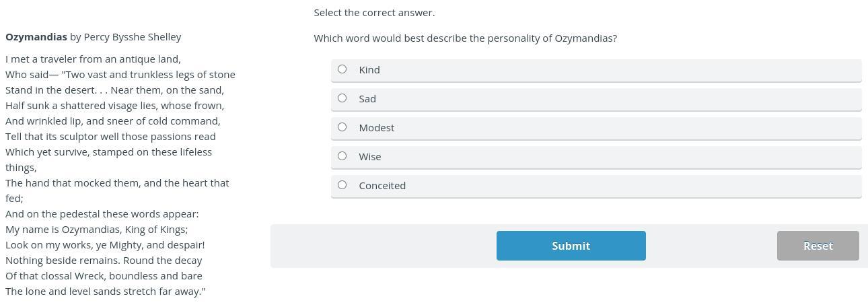Select the Conceited radio button

coord(342,185)
